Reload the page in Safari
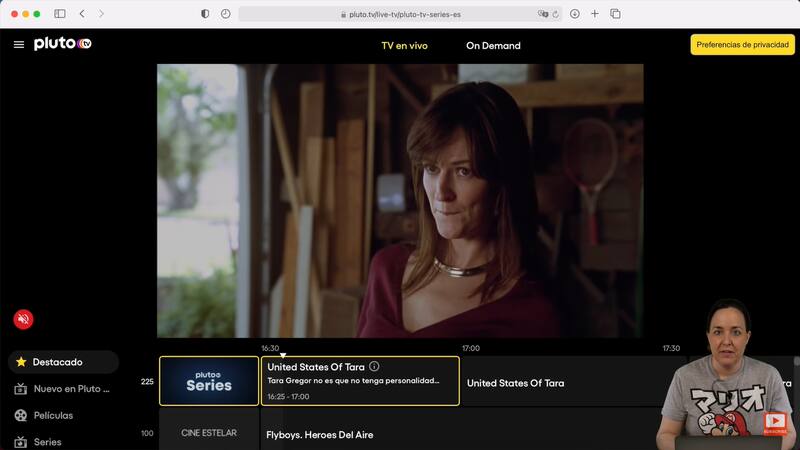Image resolution: width=800 pixels, height=450 pixels. click(557, 14)
